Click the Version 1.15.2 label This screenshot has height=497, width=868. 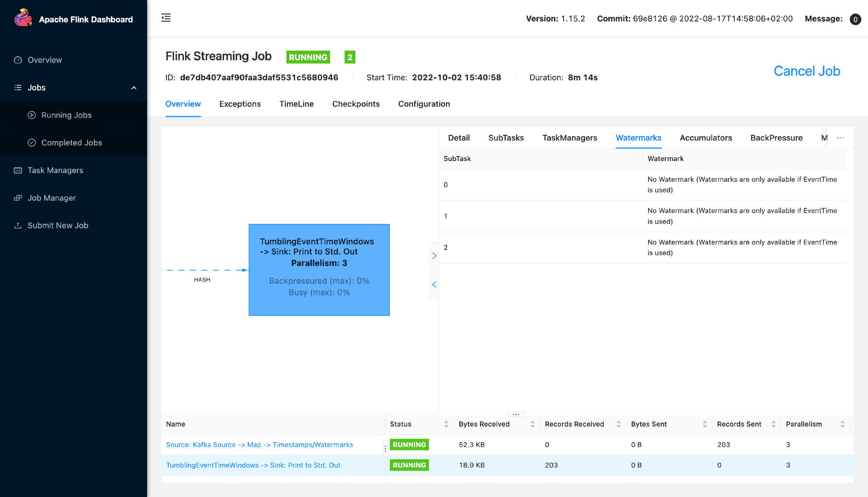pos(555,19)
